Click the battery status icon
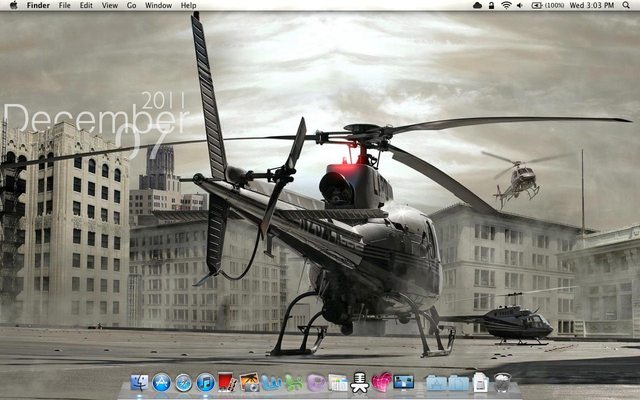Viewport: 640px width, 400px height. pyautogui.click(x=536, y=5)
